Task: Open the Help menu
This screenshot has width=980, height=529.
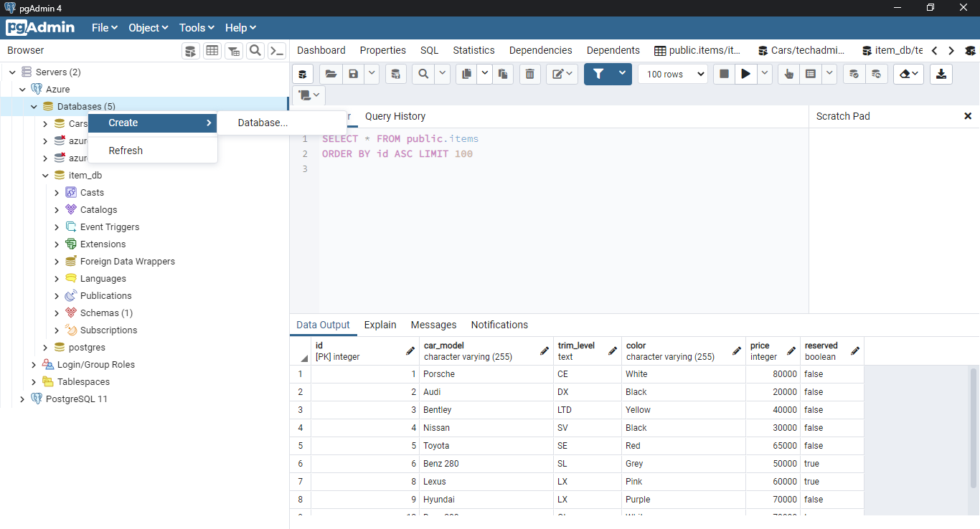Action: 240,27
